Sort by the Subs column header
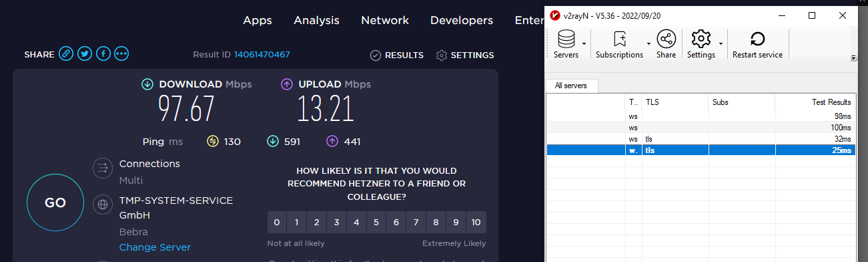Screen dimensions: 868x262 click(x=742, y=102)
